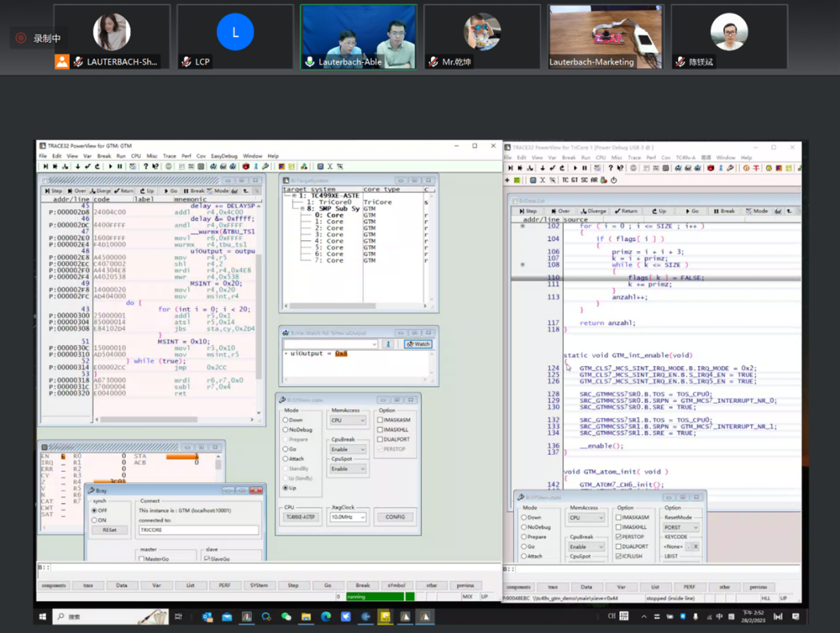Enable the IMASKASM option in GTM SYStem window
The height and width of the screenshot is (633, 840).
click(380, 421)
